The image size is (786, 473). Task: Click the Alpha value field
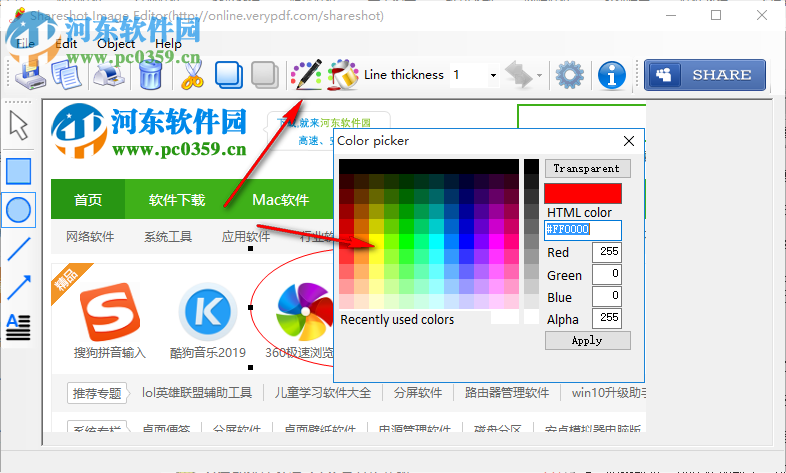click(607, 318)
